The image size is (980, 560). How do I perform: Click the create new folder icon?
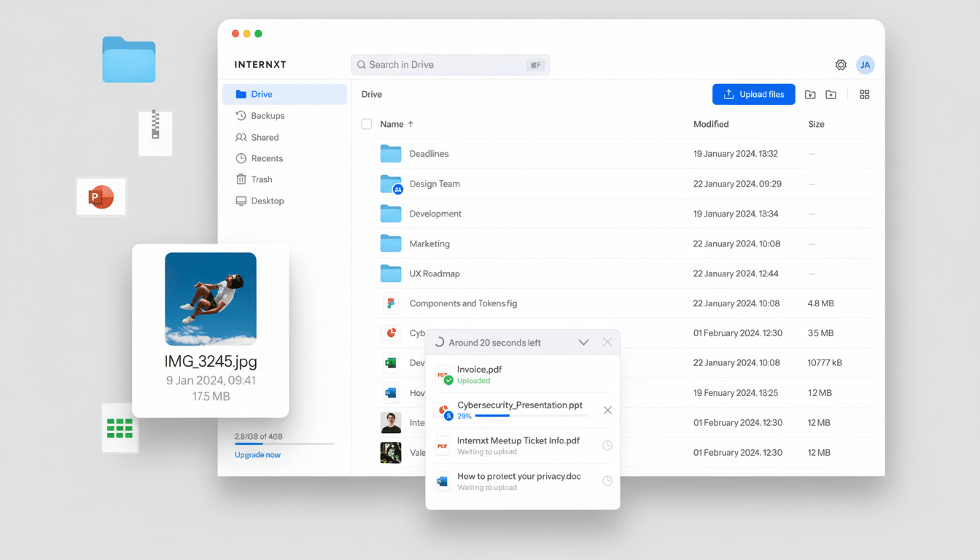(x=831, y=94)
